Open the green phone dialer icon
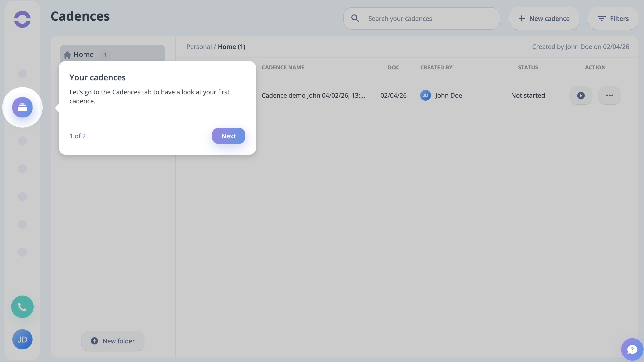This screenshot has height=362, width=644. click(x=22, y=307)
